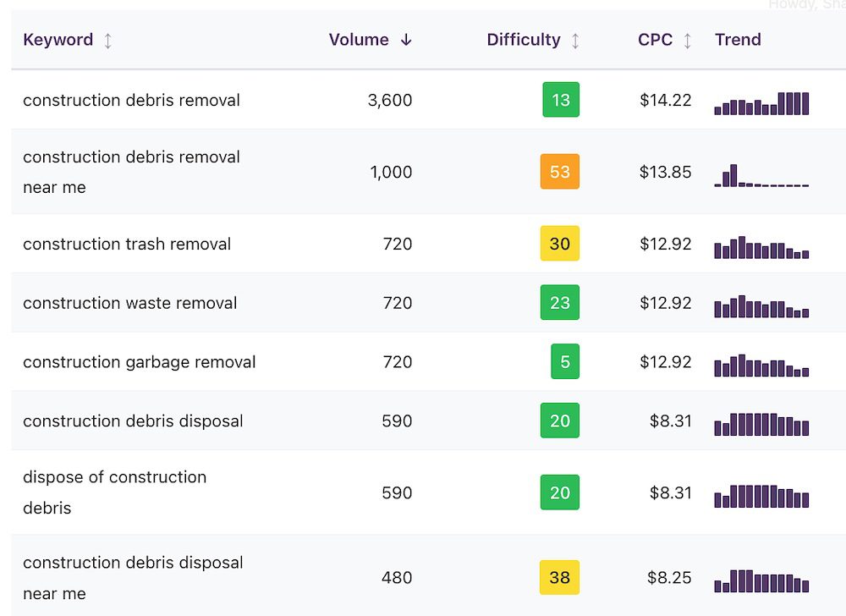The height and width of the screenshot is (616, 846).
Task: Sort by CPC header label
Action: [655, 40]
